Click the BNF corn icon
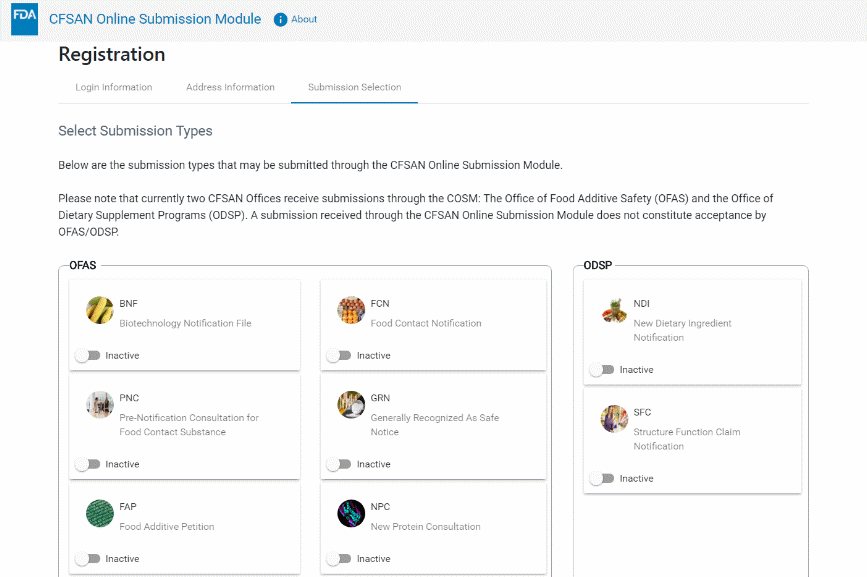The height and width of the screenshot is (577, 867). (100, 310)
